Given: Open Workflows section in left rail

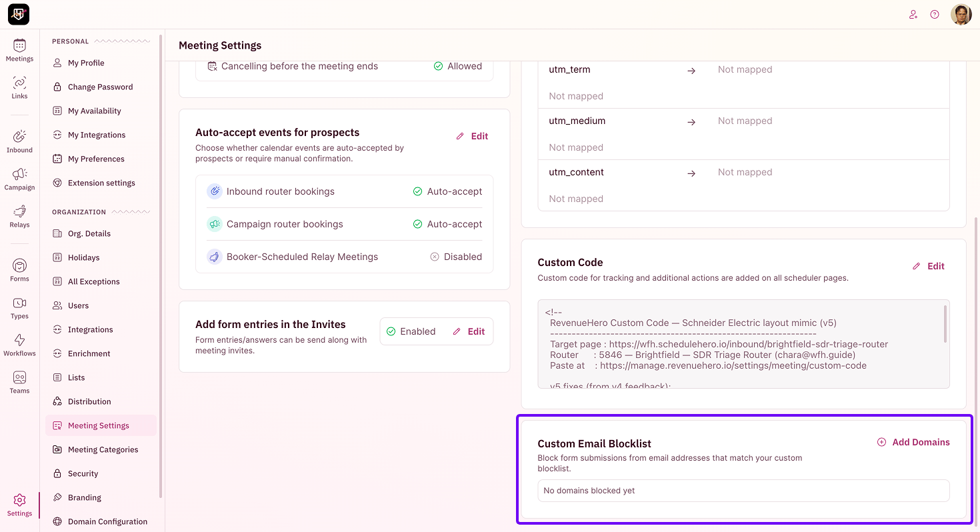Looking at the screenshot, I should point(19,345).
